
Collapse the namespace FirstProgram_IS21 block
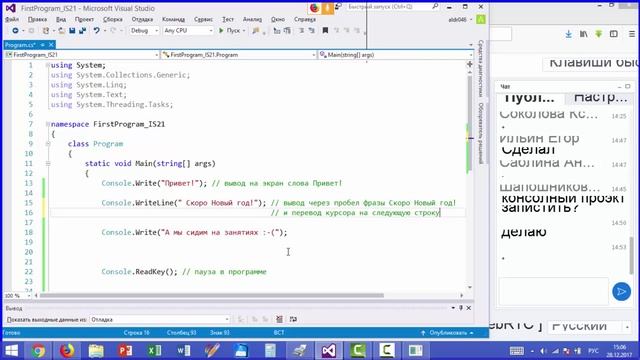tap(48, 124)
